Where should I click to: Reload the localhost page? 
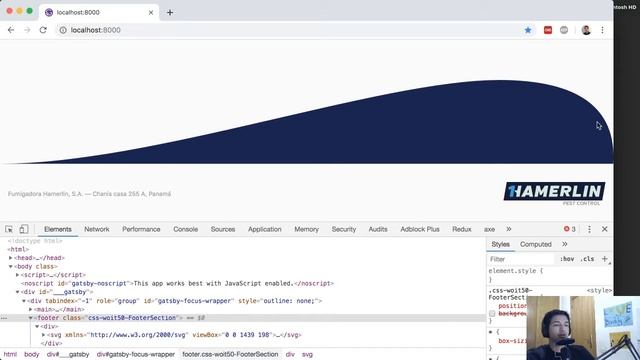tap(43, 30)
